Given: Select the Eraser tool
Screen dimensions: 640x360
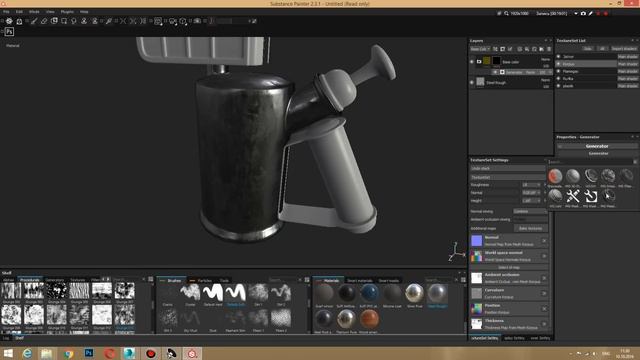Looking at the screenshot, I should 44,21.
